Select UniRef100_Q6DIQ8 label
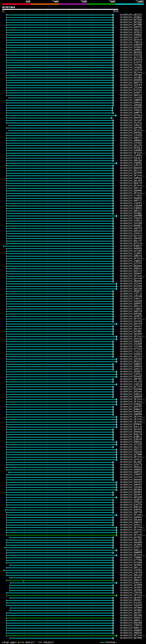The height and width of the screenshot is (644, 146). click(x=131, y=289)
